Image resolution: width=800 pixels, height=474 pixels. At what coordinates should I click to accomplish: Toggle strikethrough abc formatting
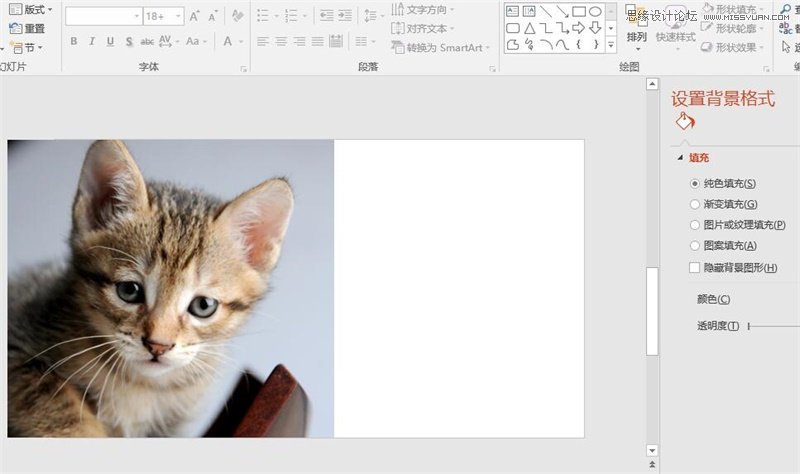[x=147, y=41]
